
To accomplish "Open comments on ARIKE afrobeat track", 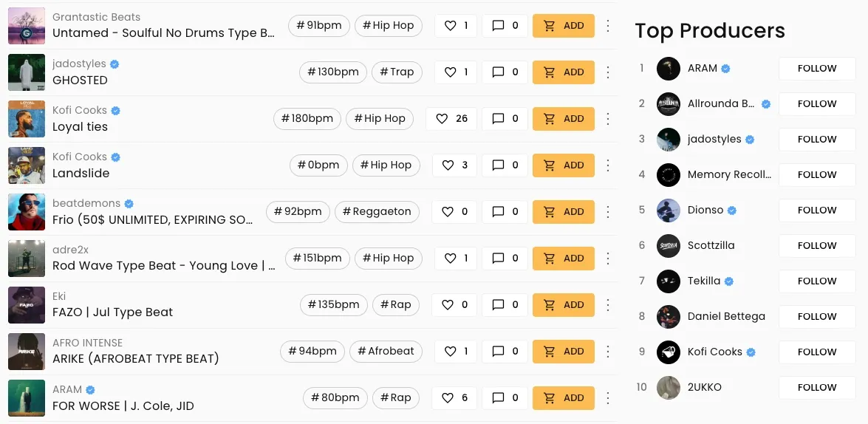I will (x=505, y=351).
